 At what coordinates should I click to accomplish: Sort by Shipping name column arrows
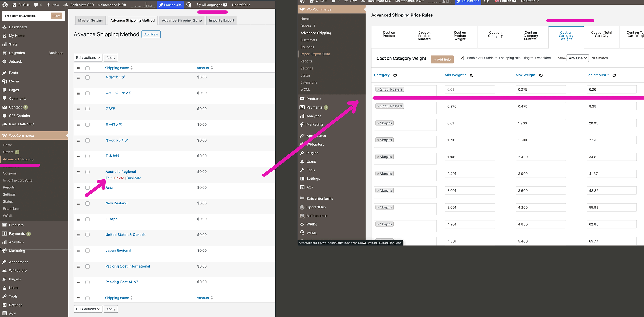(131, 68)
